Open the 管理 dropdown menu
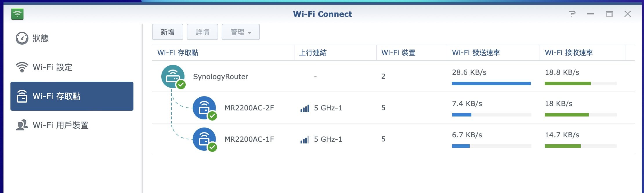The image size is (644, 193). pos(240,32)
